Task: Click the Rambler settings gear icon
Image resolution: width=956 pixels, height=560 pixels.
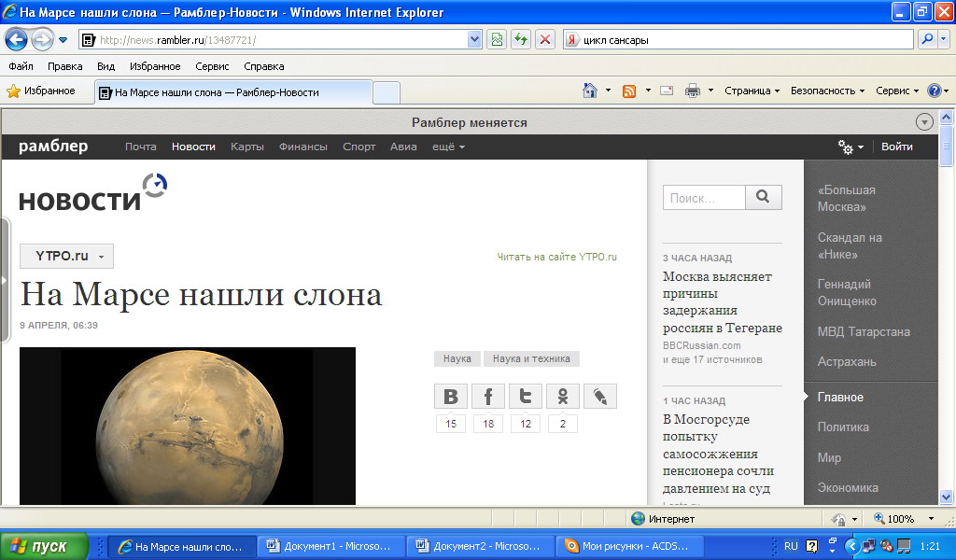Action: [x=845, y=147]
